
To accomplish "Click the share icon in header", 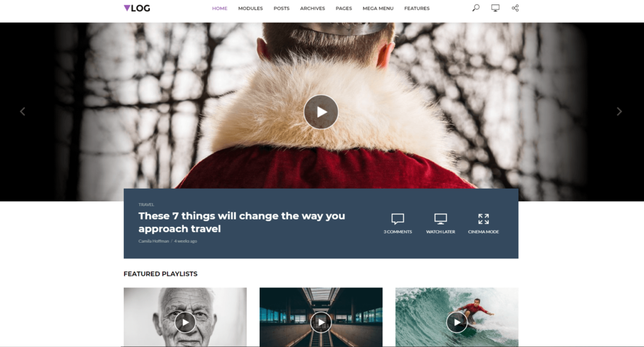I will [515, 8].
